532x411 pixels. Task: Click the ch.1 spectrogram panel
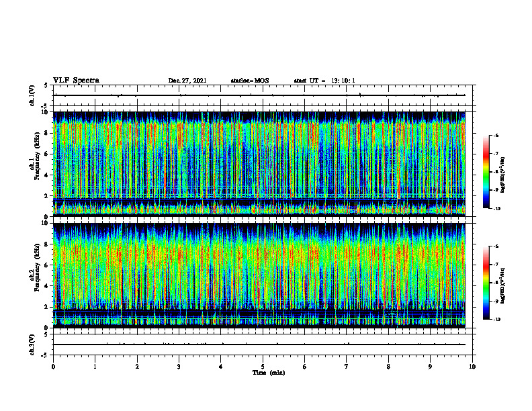click(259, 164)
